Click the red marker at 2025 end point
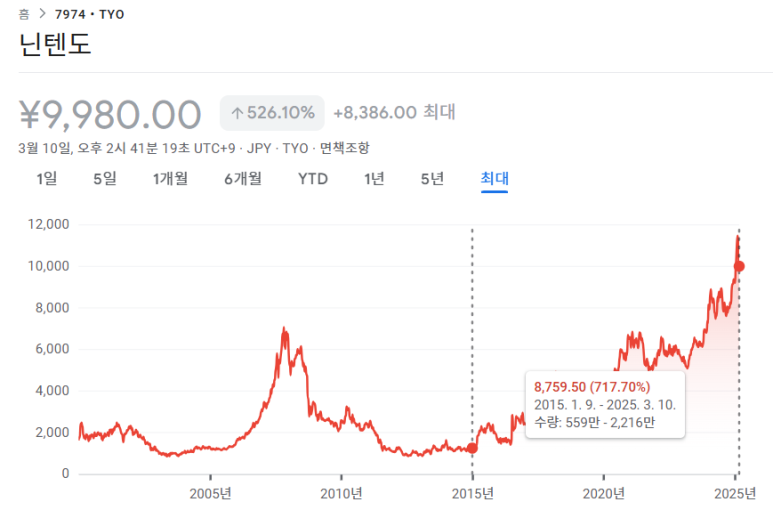The width and height of the screenshot is (773, 510). 739,267
